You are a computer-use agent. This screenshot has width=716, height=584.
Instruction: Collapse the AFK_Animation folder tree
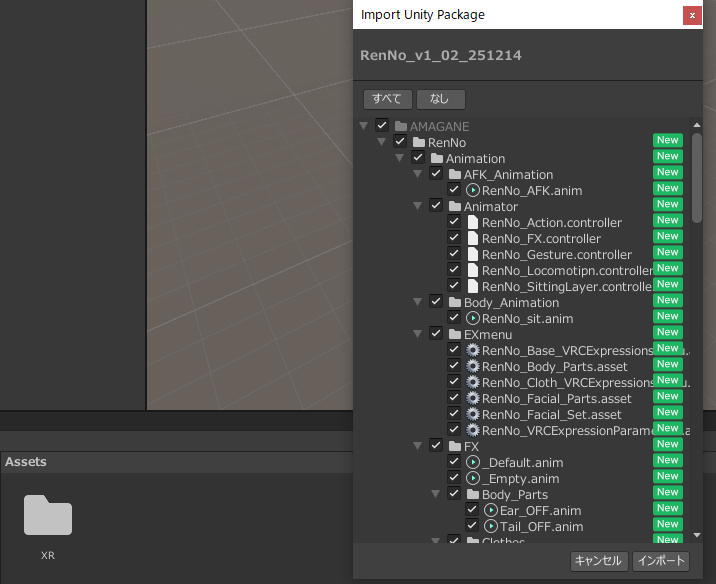(x=417, y=175)
